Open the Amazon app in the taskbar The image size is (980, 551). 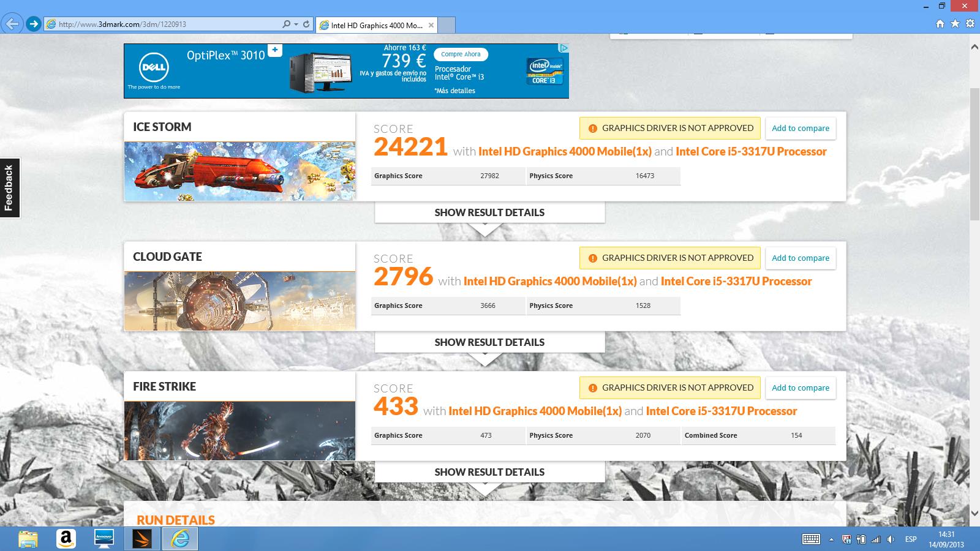click(x=66, y=539)
